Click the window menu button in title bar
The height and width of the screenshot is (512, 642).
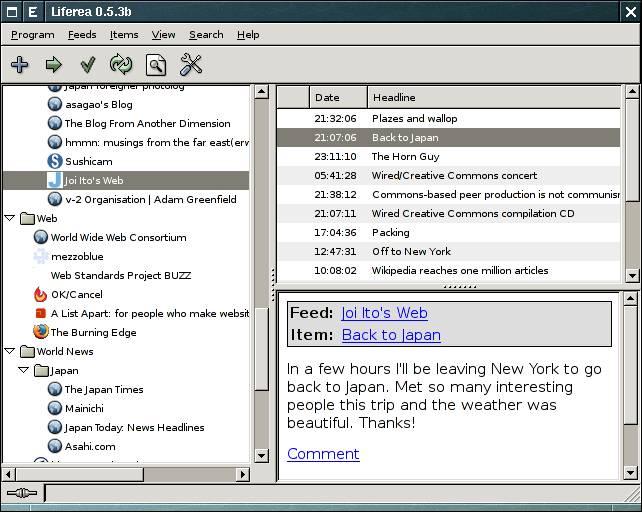(x=12, y=11)
